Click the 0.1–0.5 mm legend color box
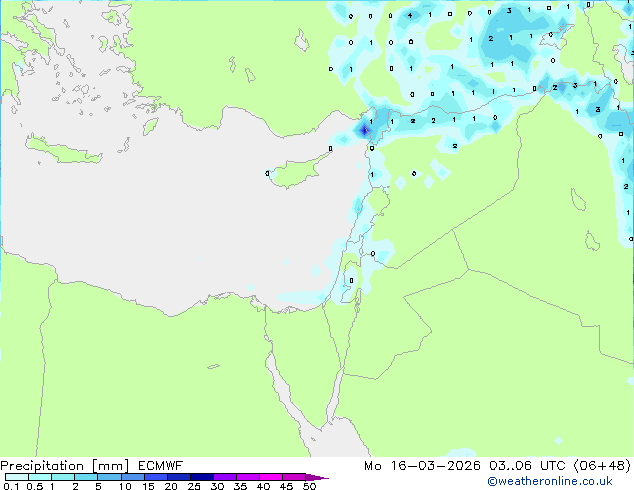Image resolution: width=634 pixels, height=490 pixels. [x=17, y=477]
